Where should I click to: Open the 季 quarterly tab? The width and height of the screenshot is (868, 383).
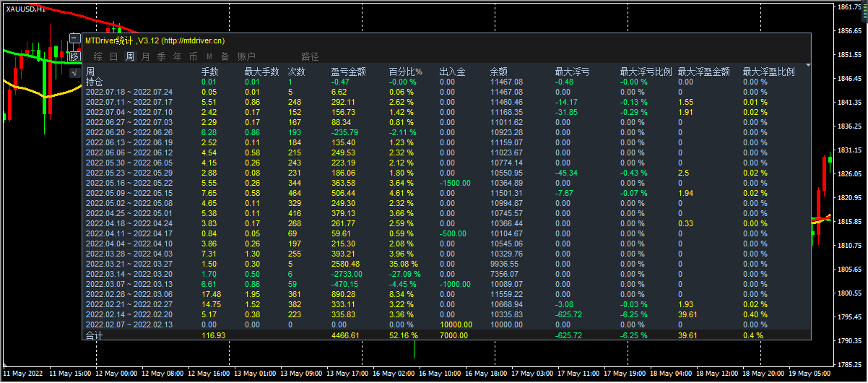click(x=161, y=56)
